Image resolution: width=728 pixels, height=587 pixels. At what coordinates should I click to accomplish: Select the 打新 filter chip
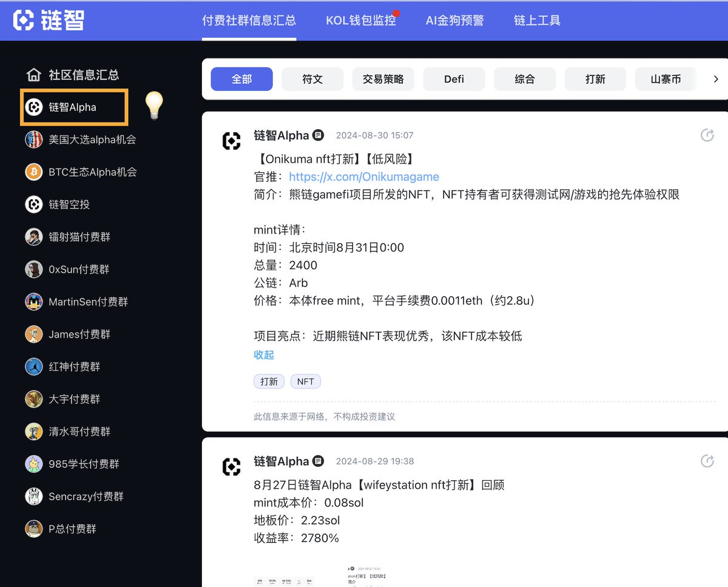(x=595, y=79)
